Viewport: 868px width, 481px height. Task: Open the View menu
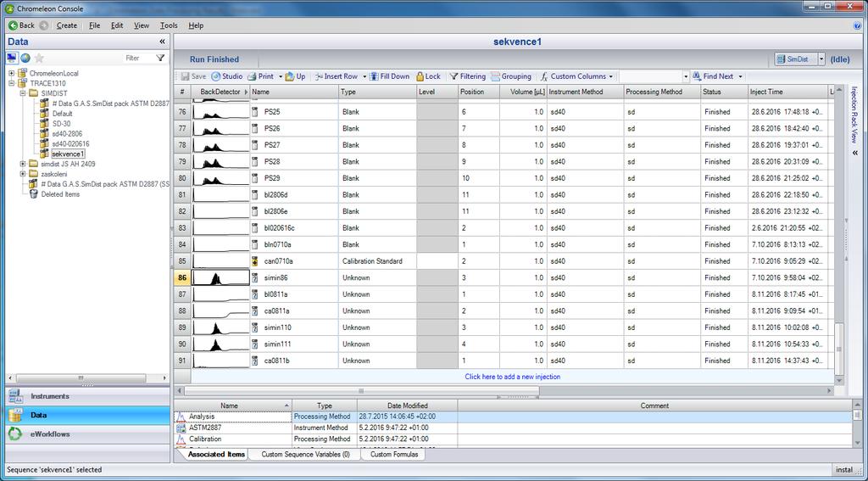click(x=142, y=25)
